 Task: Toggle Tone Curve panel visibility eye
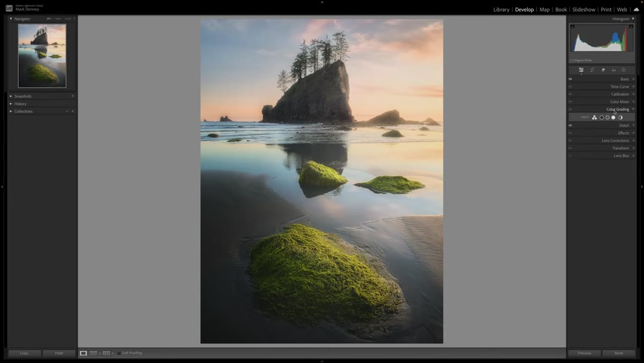pos(570,86)
